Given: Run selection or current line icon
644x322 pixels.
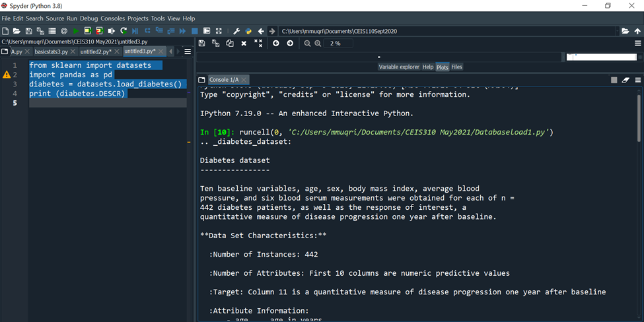Looking at the screenshot, I should 112,31.
